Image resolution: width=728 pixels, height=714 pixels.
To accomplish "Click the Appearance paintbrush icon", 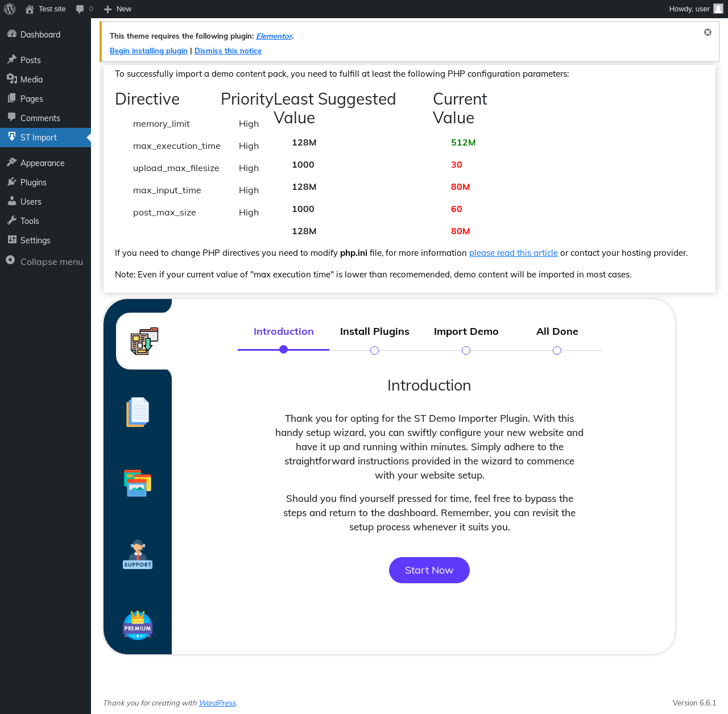I will click(x=12, y=163).
